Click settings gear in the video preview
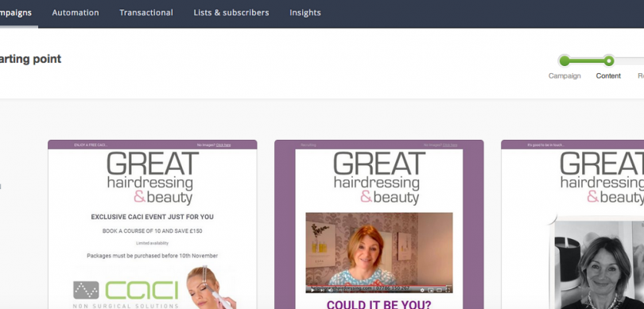The height and width of the screenshot is (309, 644). 422,290
